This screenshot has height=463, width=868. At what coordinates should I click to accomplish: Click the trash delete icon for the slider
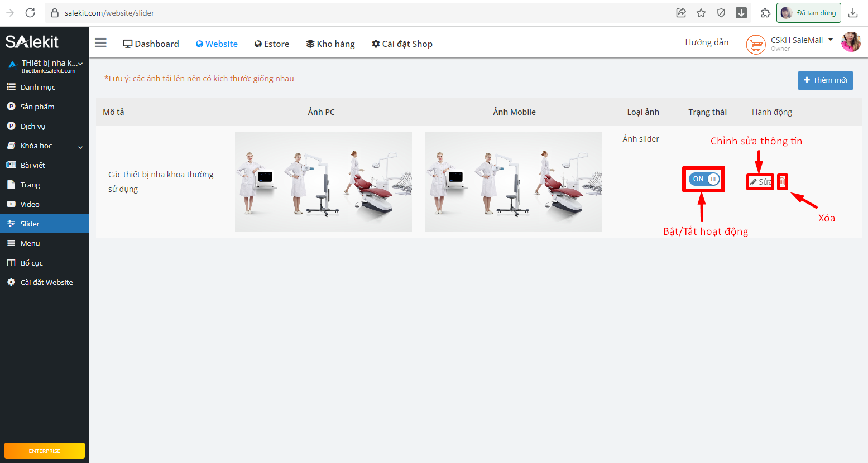point(783,182)
